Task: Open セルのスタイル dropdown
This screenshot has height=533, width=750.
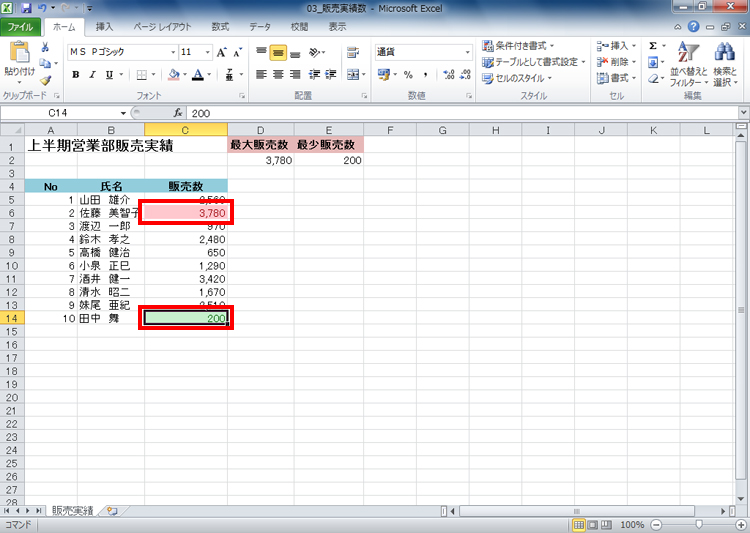Action: [517, 78]
